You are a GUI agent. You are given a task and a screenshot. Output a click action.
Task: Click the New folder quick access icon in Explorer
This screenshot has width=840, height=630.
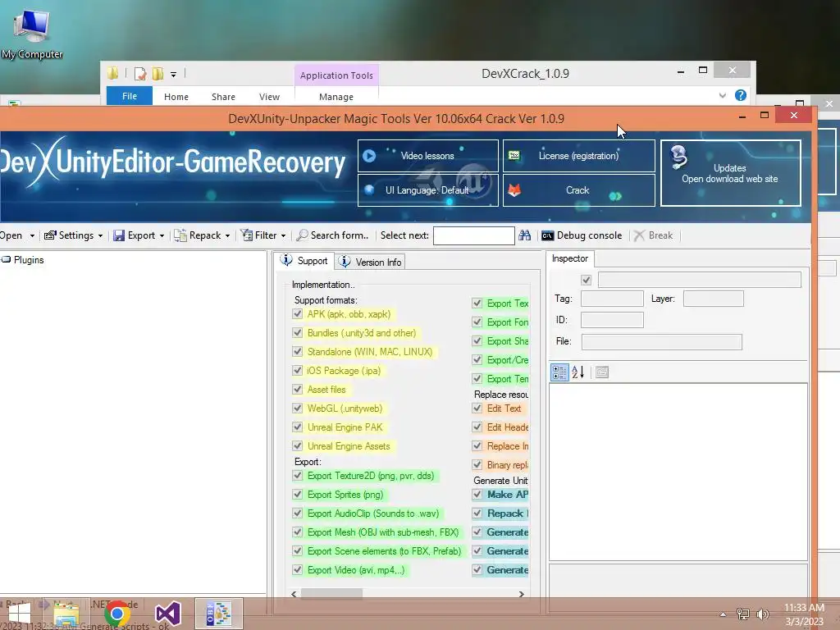pos(158,74)
